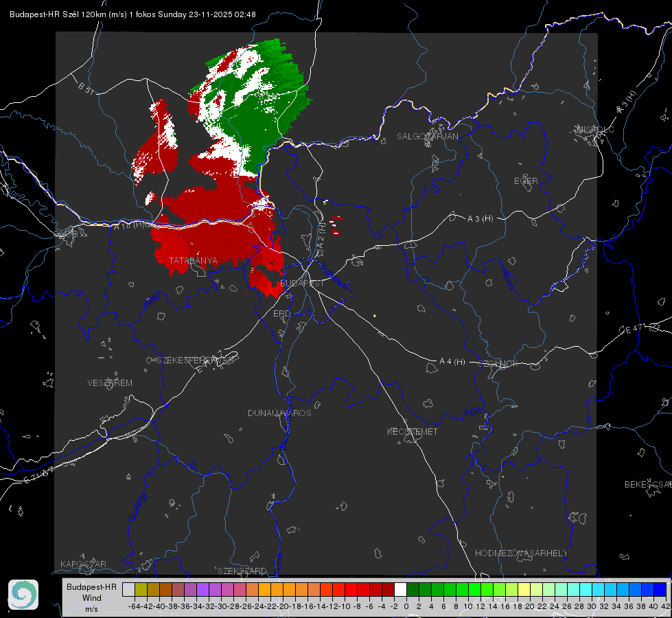Click the 'A 3 (H)' road label near Eger
Viewport: 672px width, 618px height.
pyautogui.click(x=480, y=219)
